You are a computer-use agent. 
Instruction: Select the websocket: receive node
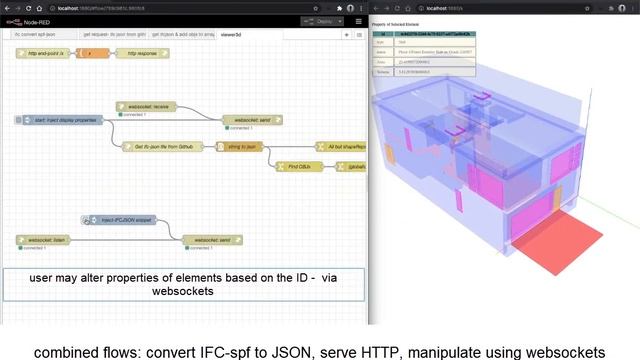tap(146, 107)
